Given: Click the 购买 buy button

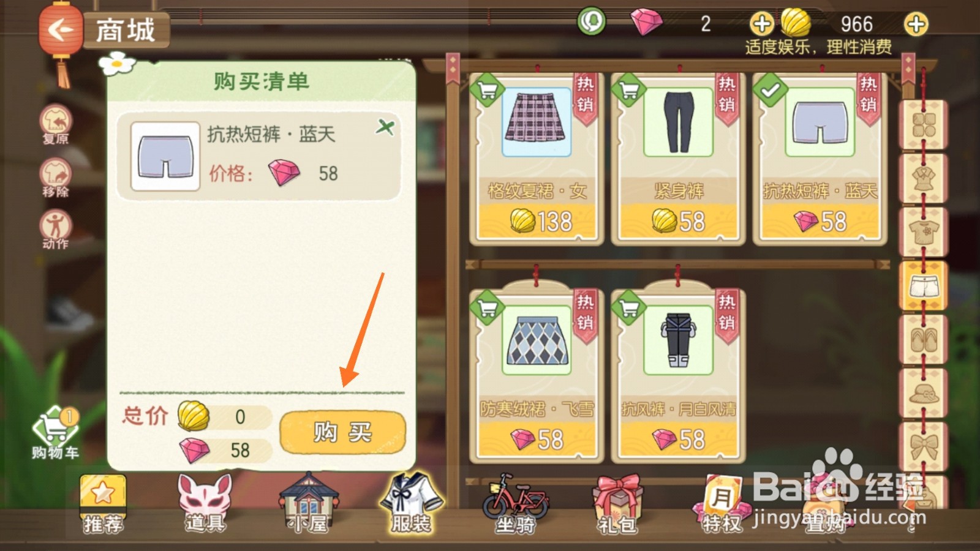Looking at the screenshot, I should 342,432.
